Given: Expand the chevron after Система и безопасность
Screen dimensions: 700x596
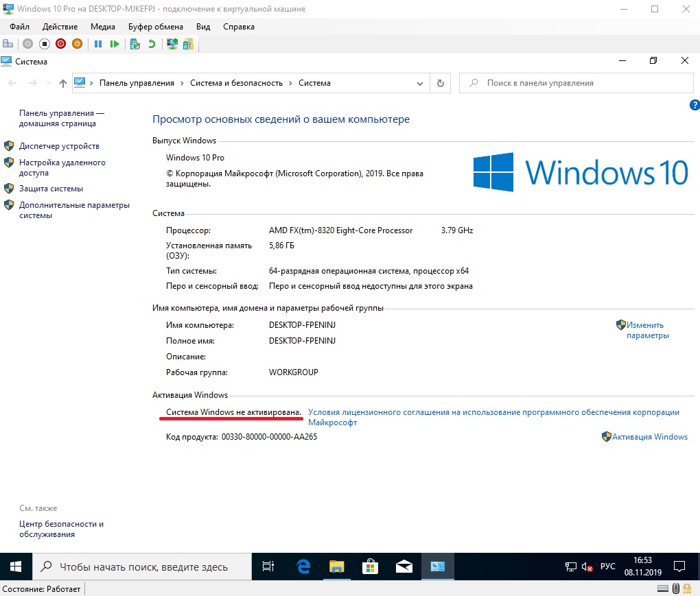Looking at the screenshot, I should 290,83.
